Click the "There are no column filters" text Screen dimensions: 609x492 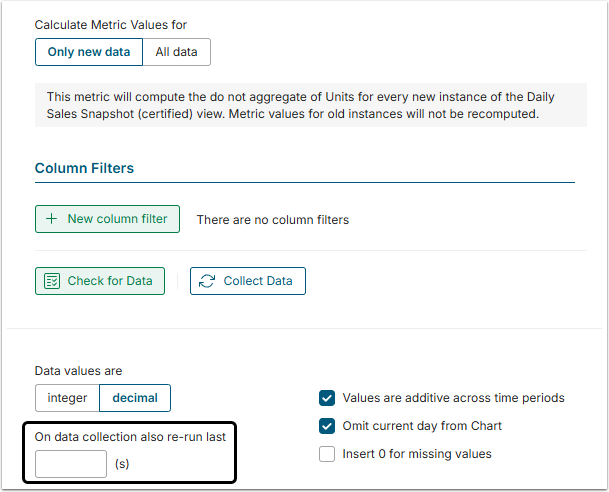(272, 219)
